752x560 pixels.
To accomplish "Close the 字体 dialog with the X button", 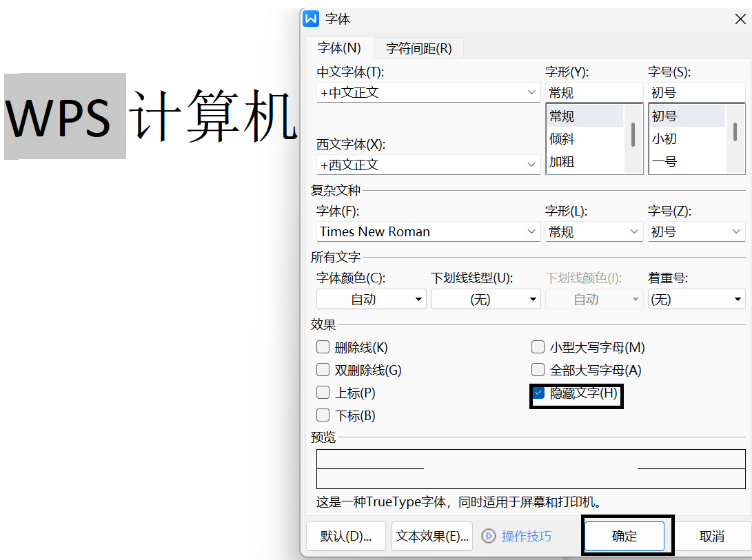I will tap(740, 19).
